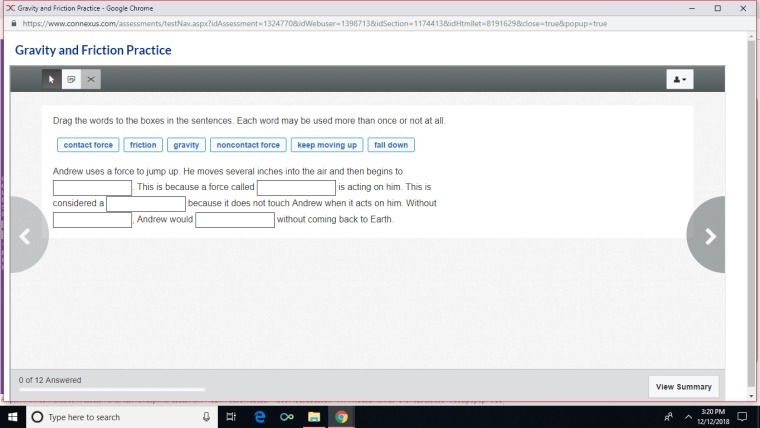Viewport: 760px width, 428px height.
Task: Select the pointer cursor tool
Action: pyautogui.click(x=51, y=79)
